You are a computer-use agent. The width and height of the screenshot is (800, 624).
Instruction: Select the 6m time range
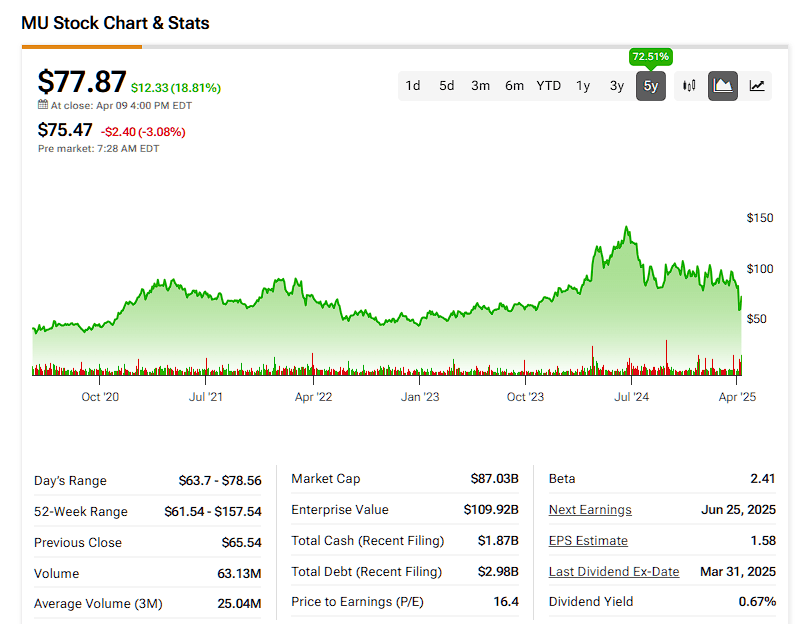pyautogui.click(x=514, y=86)
